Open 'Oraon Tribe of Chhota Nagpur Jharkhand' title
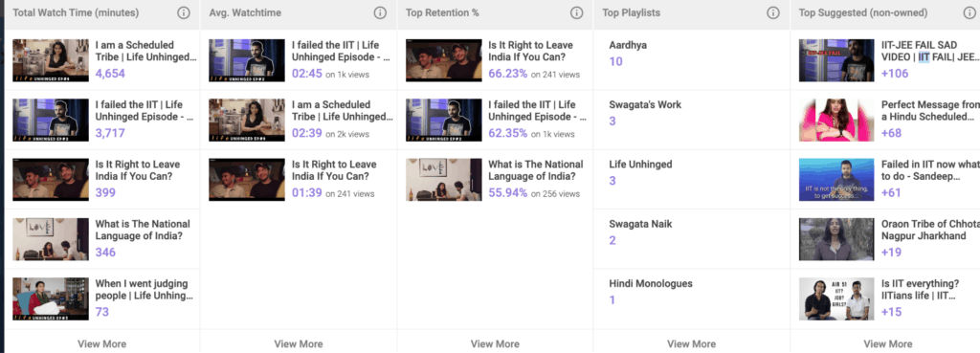 [930, 230]
